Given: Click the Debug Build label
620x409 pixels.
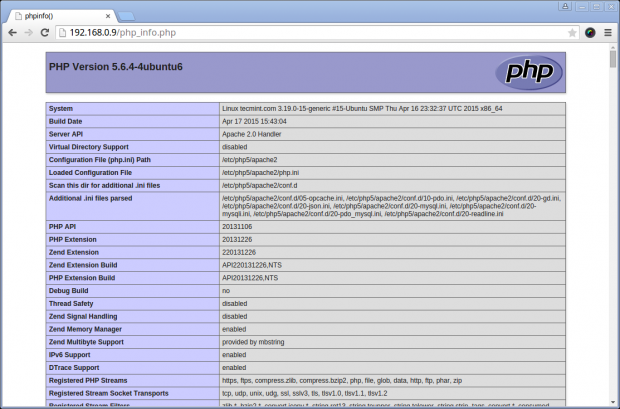Looking at the screenshot, I should (x=68, y=291).
